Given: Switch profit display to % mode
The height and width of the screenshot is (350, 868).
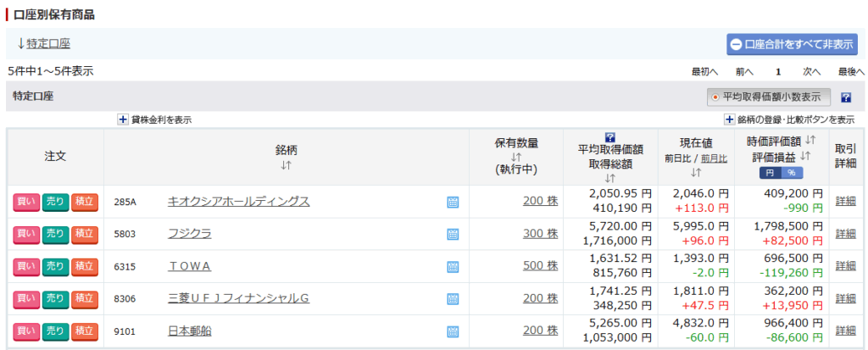Looking at the screenshot, I should pyautogui.click(x=792, y=173).
